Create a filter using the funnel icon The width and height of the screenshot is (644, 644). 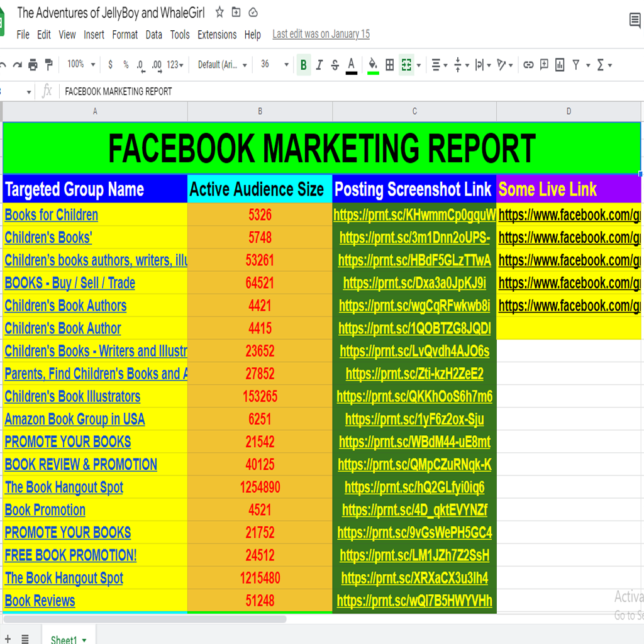point(576,65)
